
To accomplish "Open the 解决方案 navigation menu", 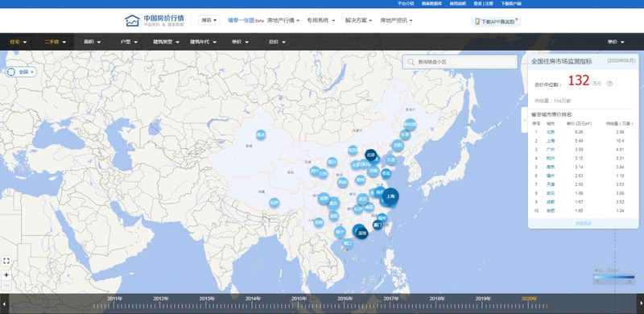I will point(358,20).
